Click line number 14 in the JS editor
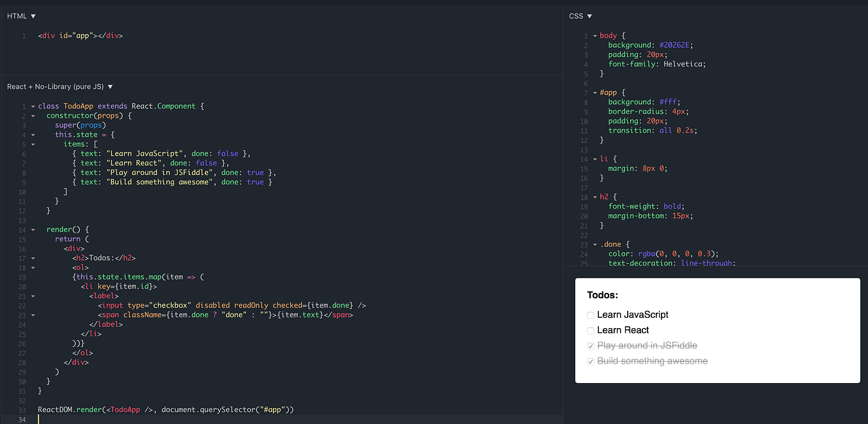 pyautogui.click(x=22, y=229)
